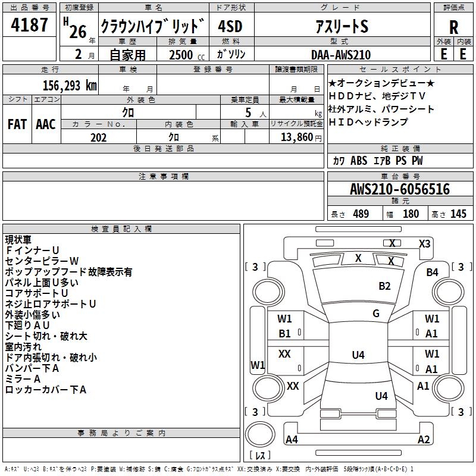Select chassis number AWS210-6056516

tap(400, 189)
